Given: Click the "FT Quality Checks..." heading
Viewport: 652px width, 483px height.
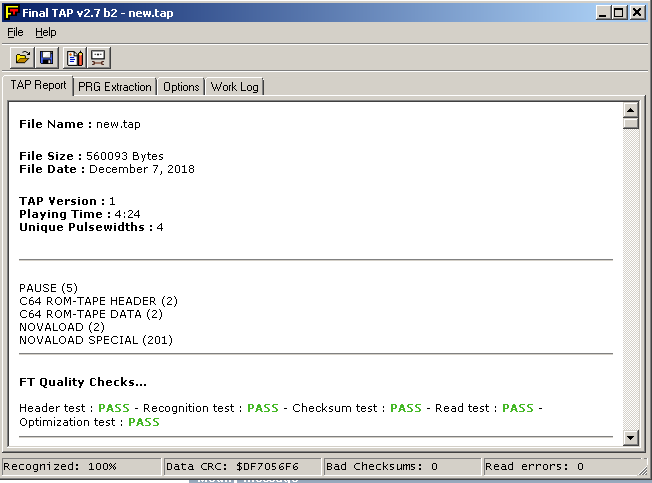Looking at the screenshot, I should (83, 382).
